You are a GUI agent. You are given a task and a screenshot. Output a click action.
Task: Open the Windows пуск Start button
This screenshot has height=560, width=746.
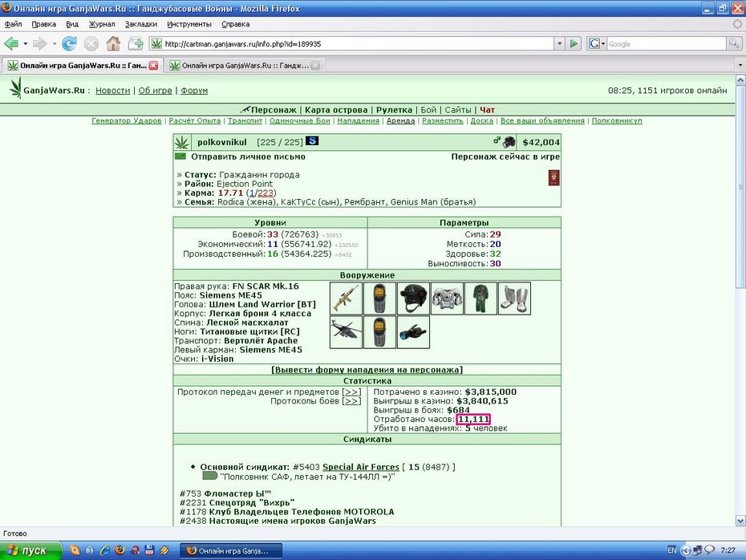[x=31, y=550]
